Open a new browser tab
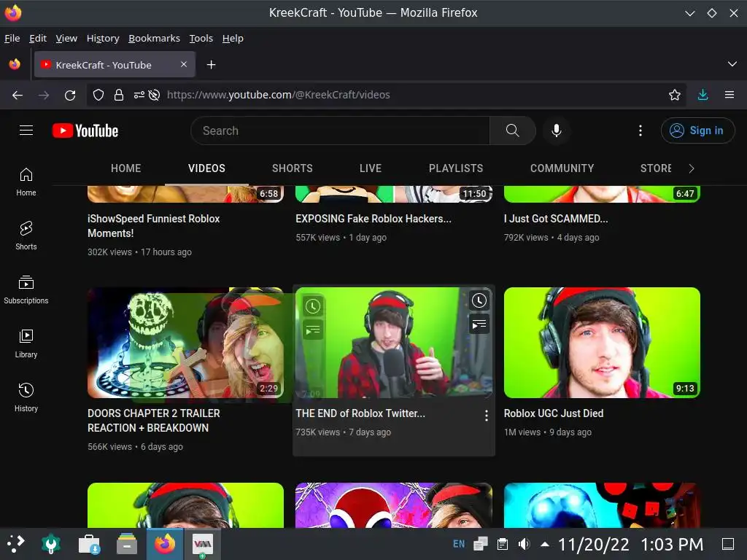The image size is (747, 560). click(211, 65)
